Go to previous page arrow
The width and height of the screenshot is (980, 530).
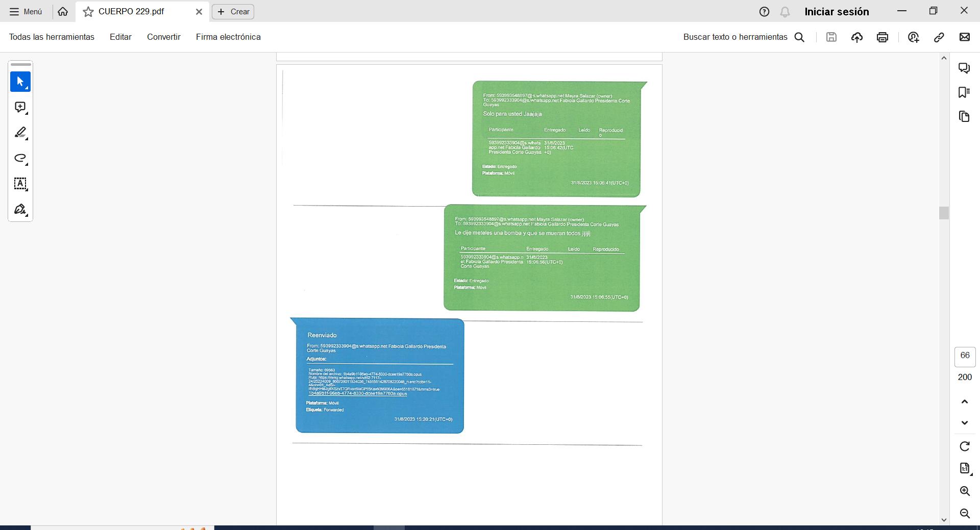point(965,401)
